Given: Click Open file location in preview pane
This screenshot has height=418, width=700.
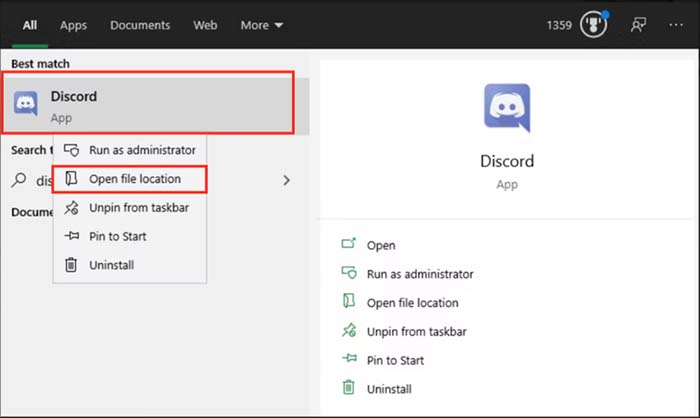Looking at the screenshot, I should point(412,303).
